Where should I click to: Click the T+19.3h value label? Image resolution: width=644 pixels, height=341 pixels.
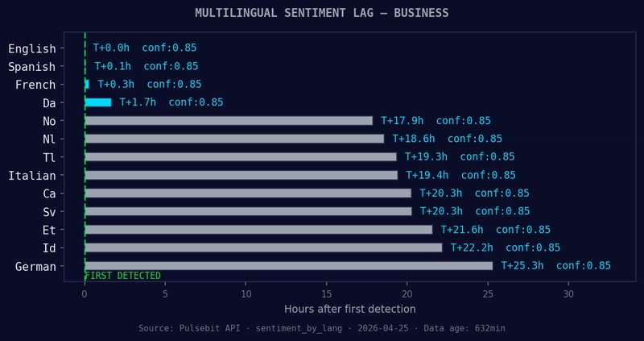coord(427,156)
